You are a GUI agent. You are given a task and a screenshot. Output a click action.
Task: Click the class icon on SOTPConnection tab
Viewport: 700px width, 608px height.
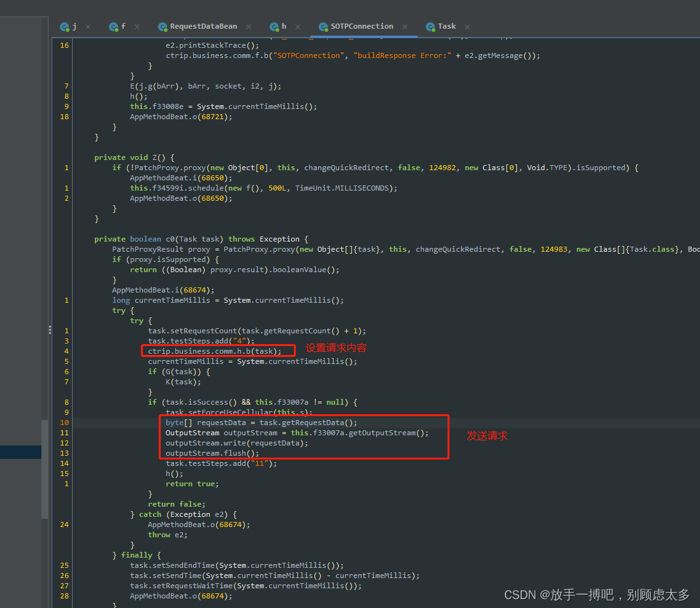[324, 27]
